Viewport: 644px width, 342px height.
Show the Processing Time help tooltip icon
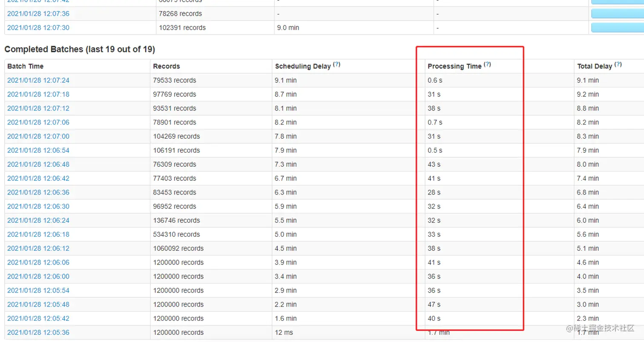point(487,64)
